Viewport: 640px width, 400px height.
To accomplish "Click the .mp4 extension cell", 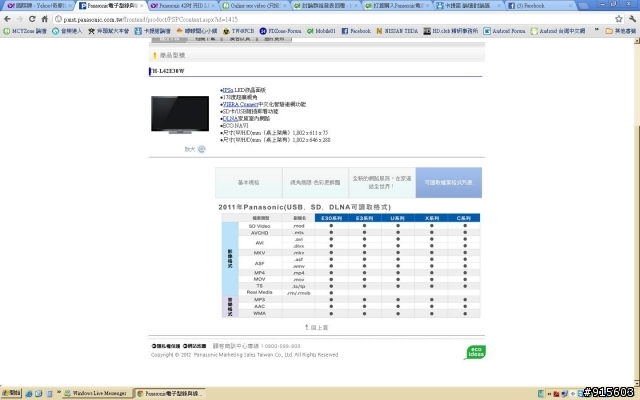I will [x=299, y=273].
